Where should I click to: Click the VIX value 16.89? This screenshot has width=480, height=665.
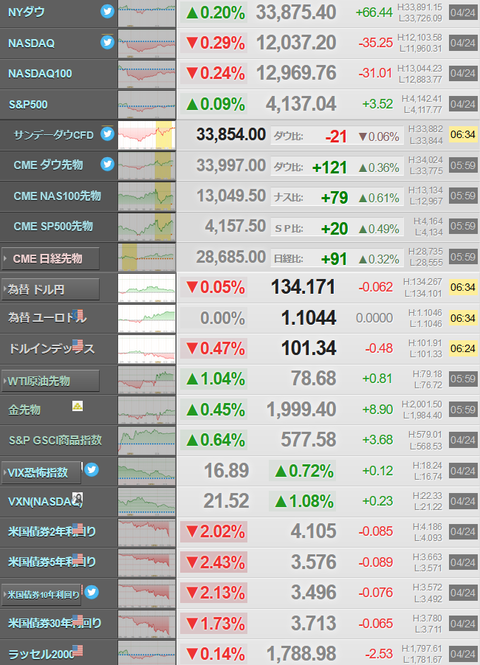[x=226, y=470]
